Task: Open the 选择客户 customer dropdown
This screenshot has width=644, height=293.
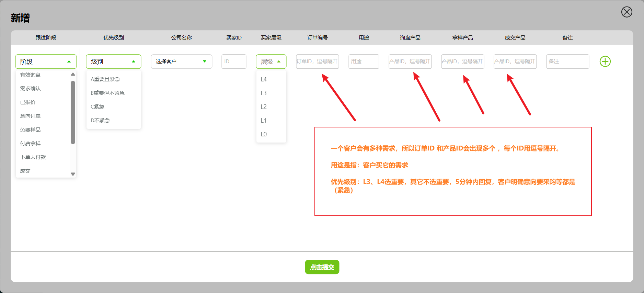Action: coord(181,61)
